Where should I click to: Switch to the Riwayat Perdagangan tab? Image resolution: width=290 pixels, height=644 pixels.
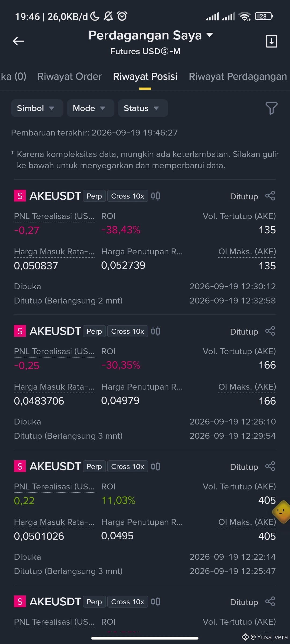[238, 76]
